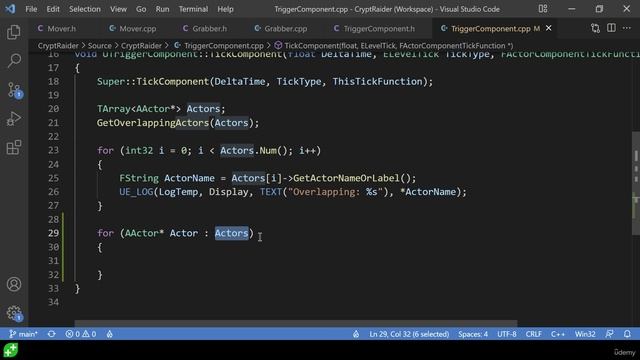Click GetOverlappingActors on line 21
The image size is (640, 360).
pos(153,123)
